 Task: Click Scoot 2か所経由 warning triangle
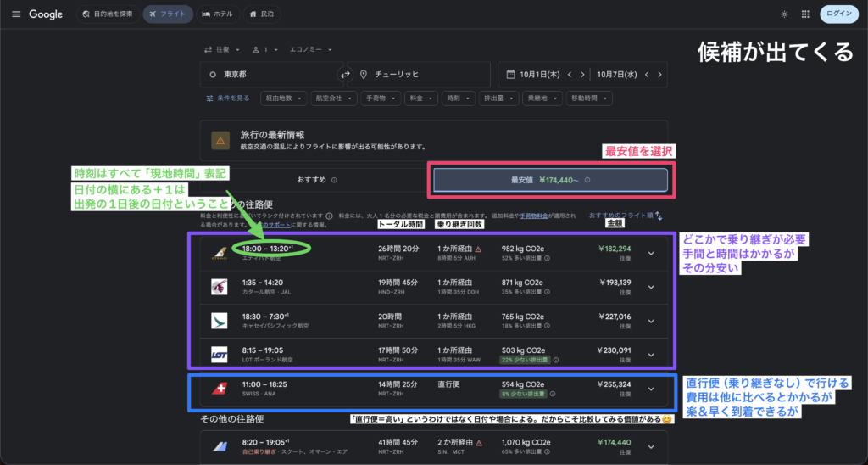(479, 443)
